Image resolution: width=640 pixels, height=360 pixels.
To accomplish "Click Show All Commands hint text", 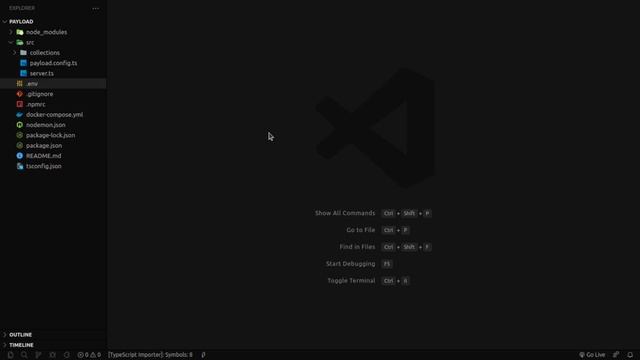I will 345,213.
